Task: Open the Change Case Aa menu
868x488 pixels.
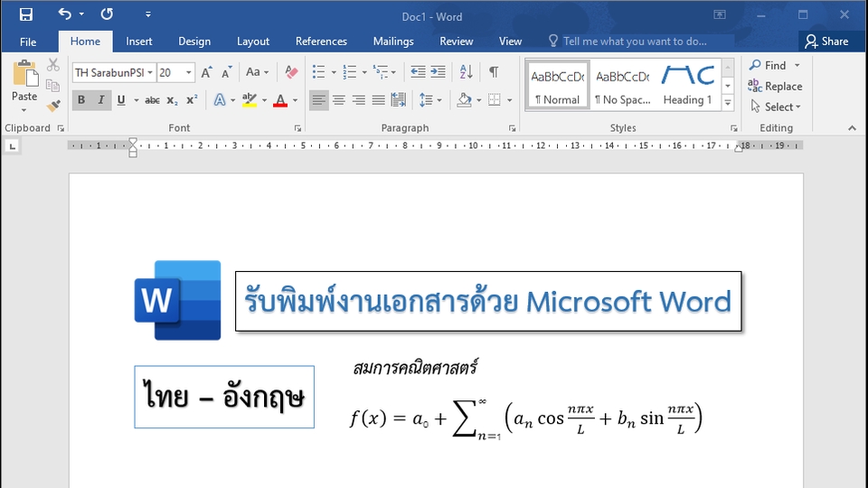Action: coord(257,72)
